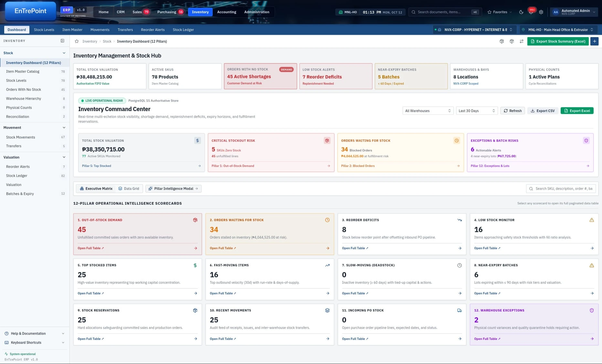Switch to Data Grid view
The height and width of the screenshot is (364, 602).
click(x=129, y=188)
